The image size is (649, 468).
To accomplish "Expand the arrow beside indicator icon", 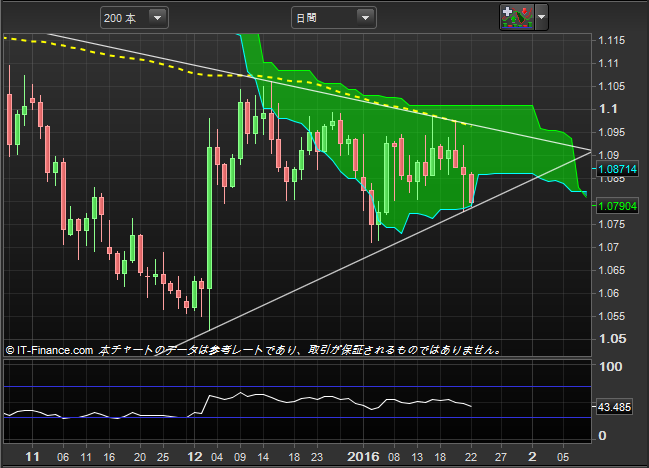I will [x=541, y=17].
